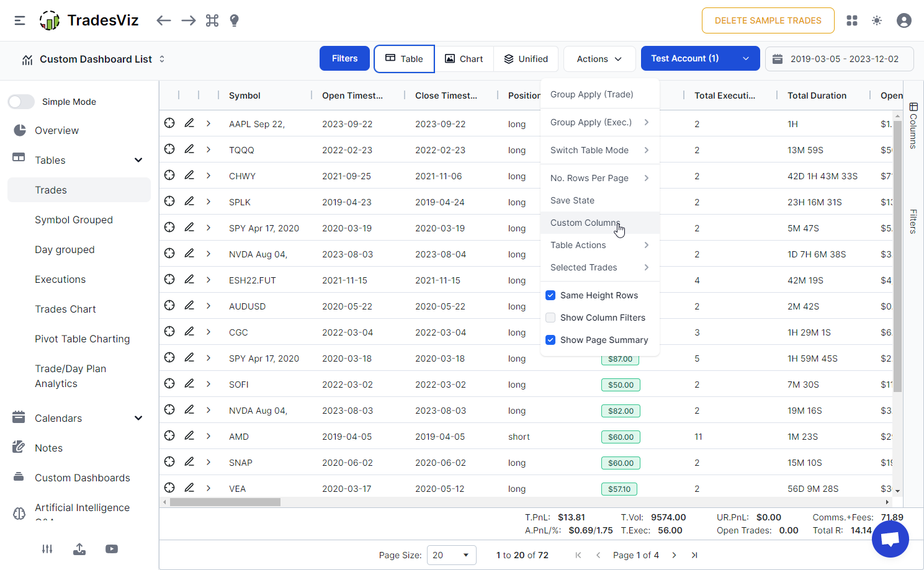This screenshot has width=924, height=570.
Task: Choose Save State from the menu
Action: click(x=599, y=200)
